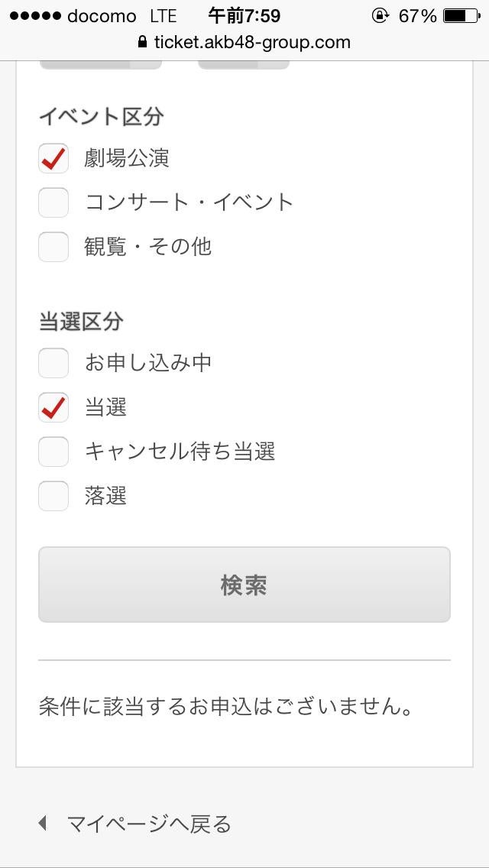Open the left dropdown at the top
489x868 pixels.
coord(100,64)
